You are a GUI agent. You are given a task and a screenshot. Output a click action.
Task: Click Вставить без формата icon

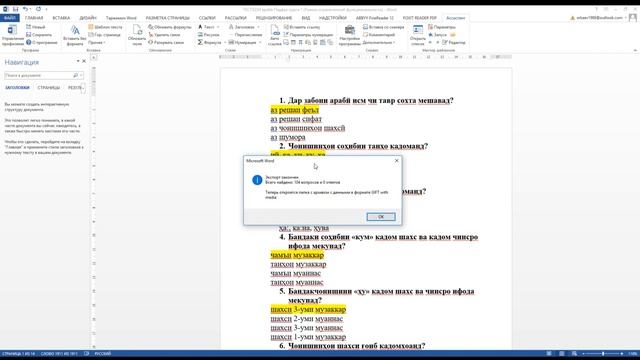pyautogui.click(x=74, y=35)
